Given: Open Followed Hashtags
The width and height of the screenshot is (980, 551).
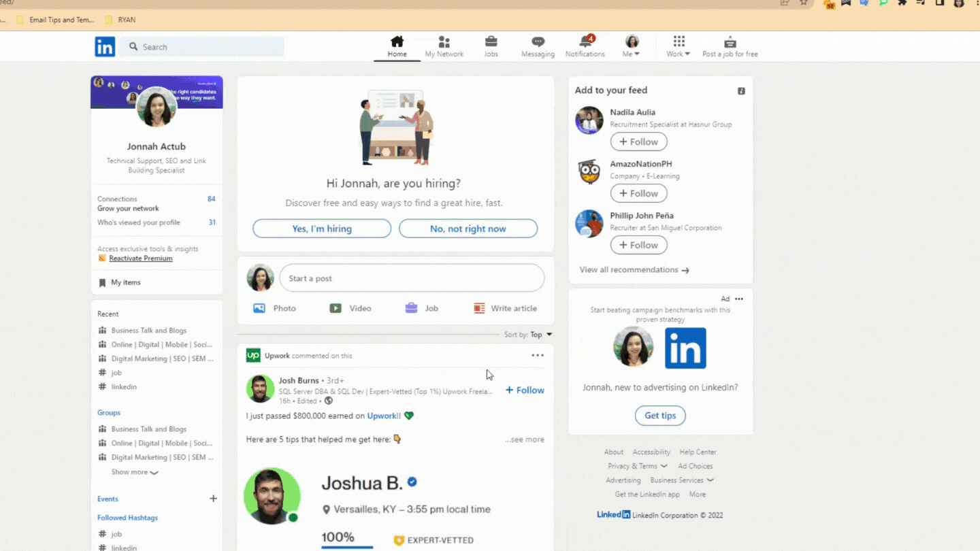Looking at the screenshot, I should tap(127, 518).
